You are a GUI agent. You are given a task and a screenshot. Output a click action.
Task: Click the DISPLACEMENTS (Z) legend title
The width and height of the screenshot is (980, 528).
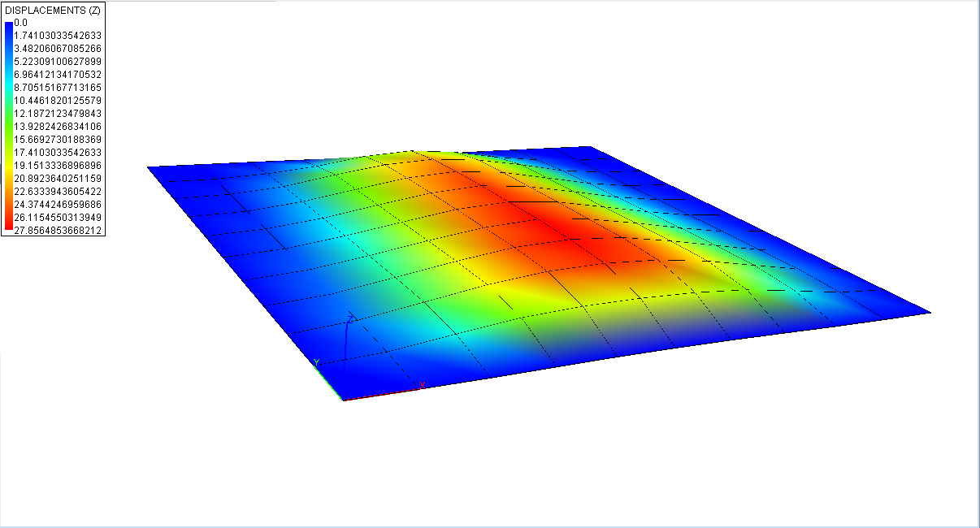point(53,9)
